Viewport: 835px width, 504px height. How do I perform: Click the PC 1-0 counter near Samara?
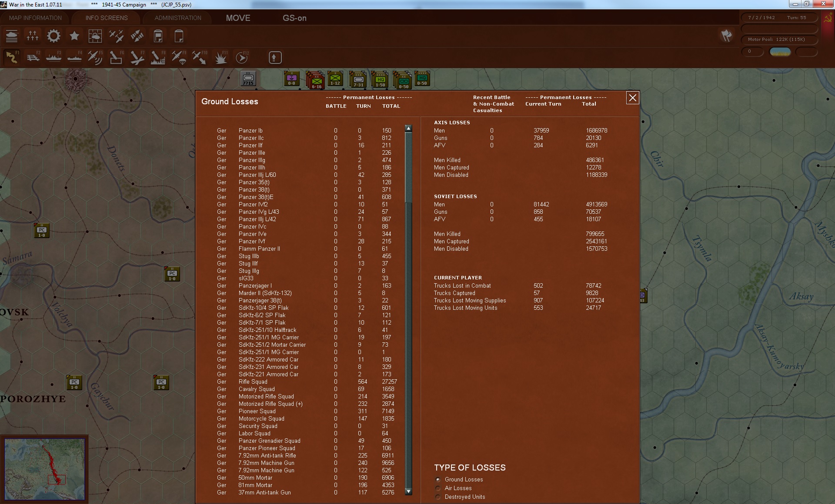[x=42, y=231]
